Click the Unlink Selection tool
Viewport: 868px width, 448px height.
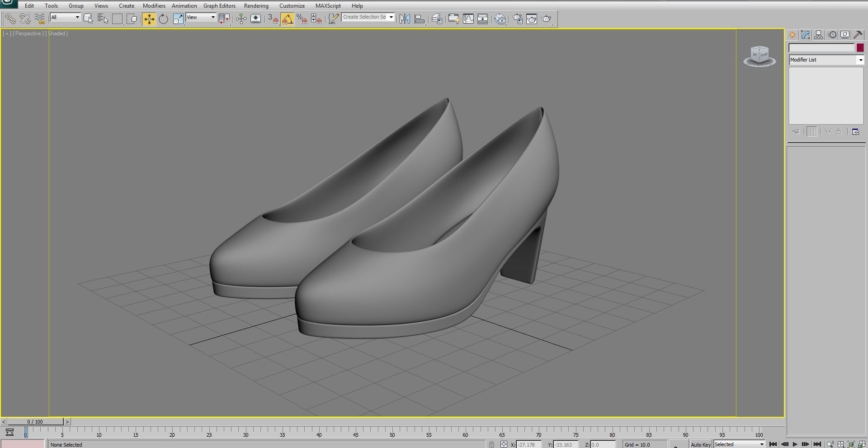(x=25, y=19)
